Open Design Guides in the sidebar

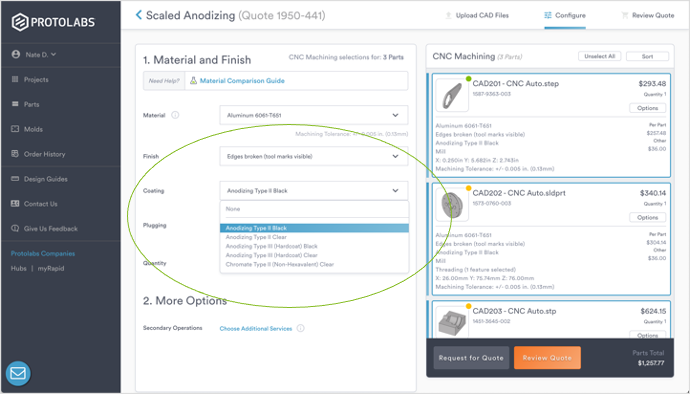(x=46, y=179)
